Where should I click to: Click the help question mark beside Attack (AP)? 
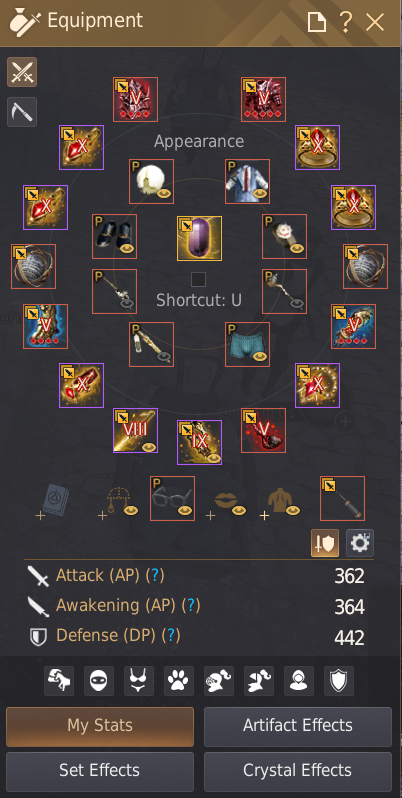(155, 576)
